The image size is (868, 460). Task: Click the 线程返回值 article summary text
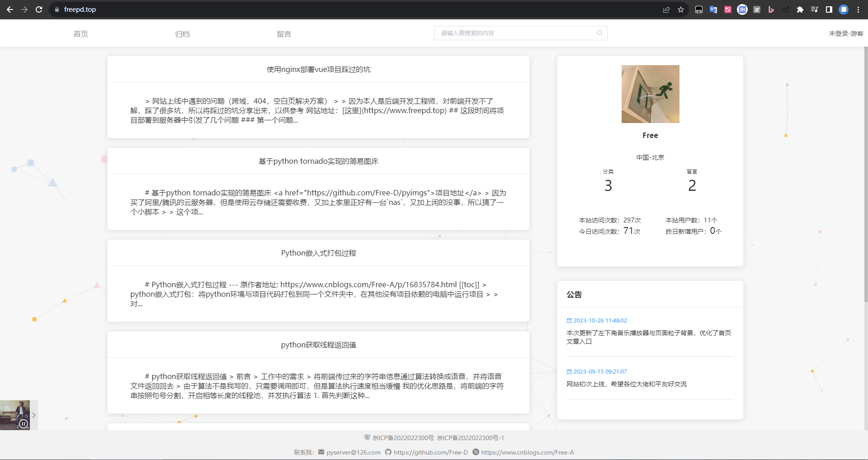click(317, 386)
